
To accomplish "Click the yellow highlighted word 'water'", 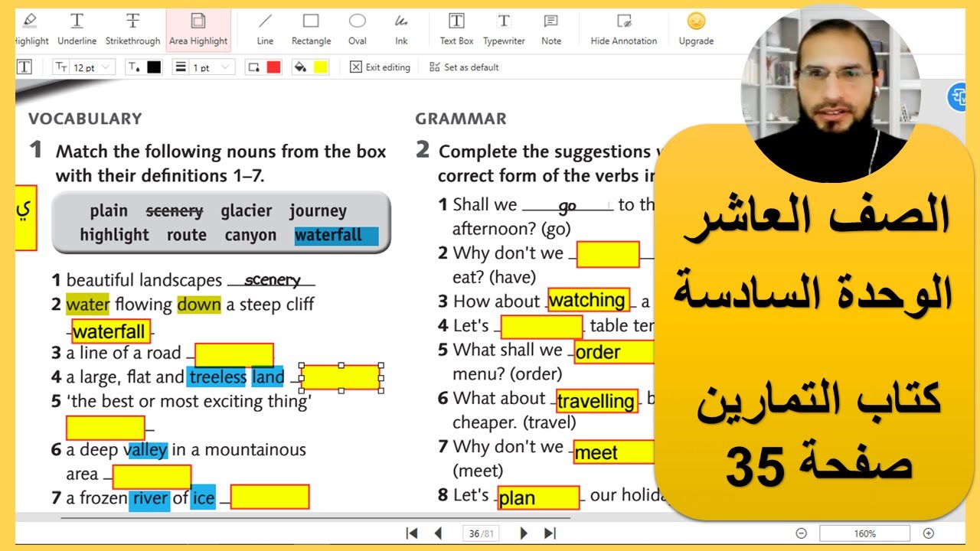I will 88,305.
